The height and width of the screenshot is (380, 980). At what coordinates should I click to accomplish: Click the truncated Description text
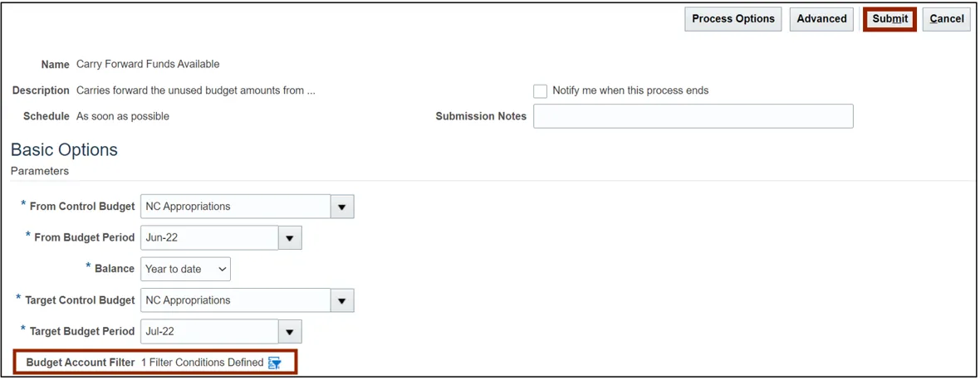pyautogui.click(x=195, y=90)
